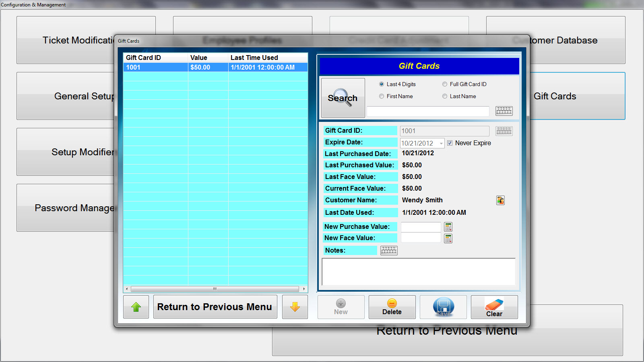The image size is (644, 362).
Task: Click Delete gift card button
Action: [392, 307]
